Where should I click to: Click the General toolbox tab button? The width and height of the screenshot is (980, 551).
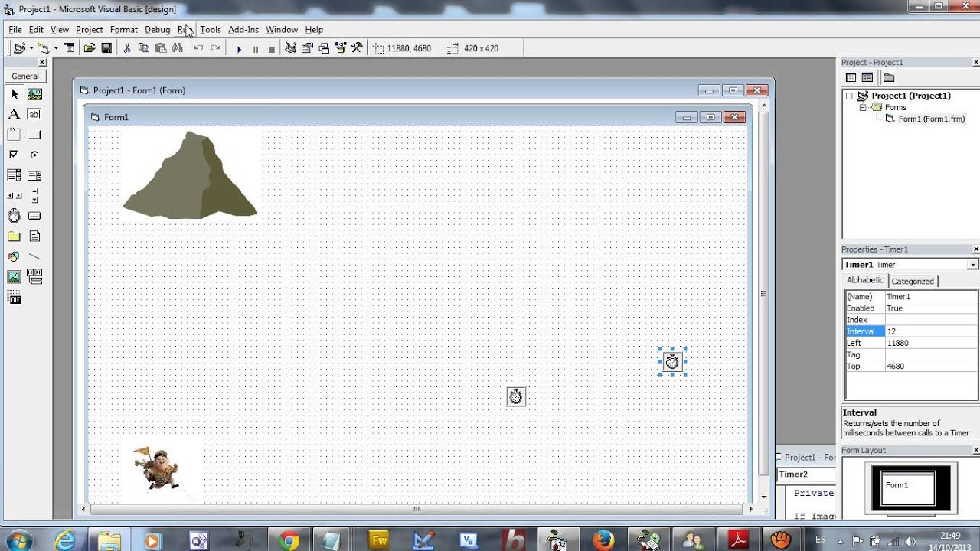(24, 77)
